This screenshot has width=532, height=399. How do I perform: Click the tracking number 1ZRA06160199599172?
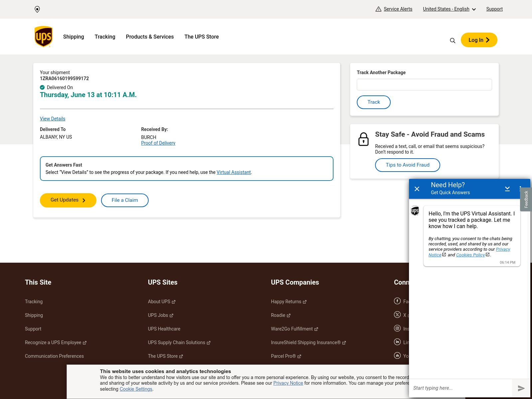tap(65, 78)
